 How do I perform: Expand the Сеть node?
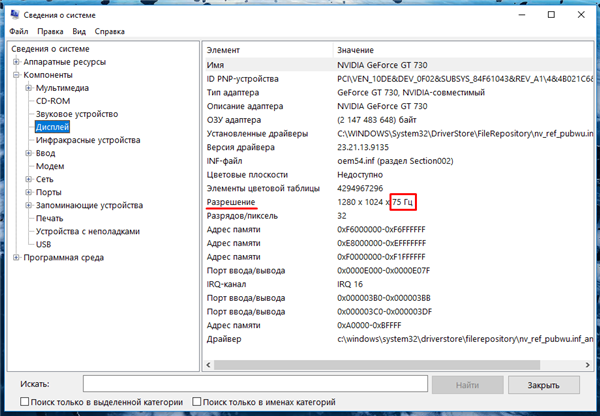[28, 179]
